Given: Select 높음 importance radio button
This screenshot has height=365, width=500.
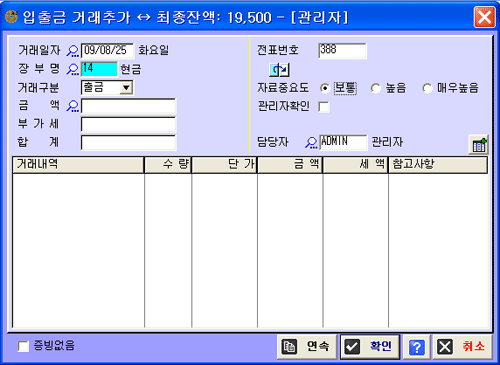Looking at the screenshot, I should [x=375, y=88].
